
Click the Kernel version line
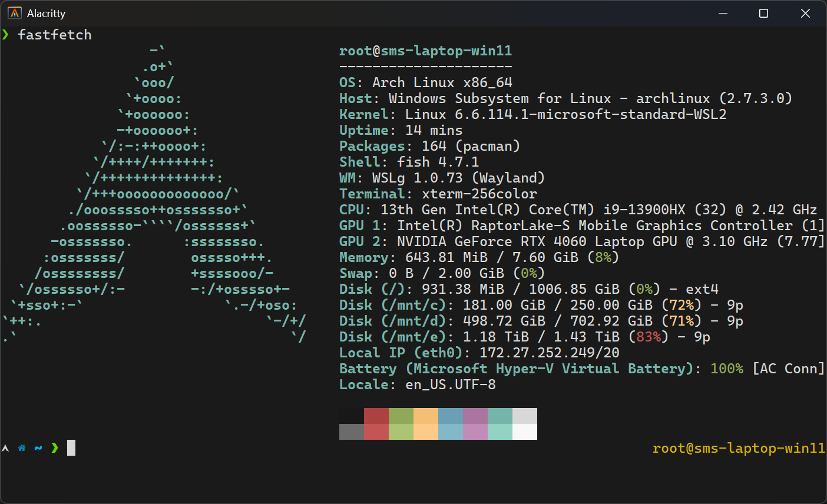(533, 114)
